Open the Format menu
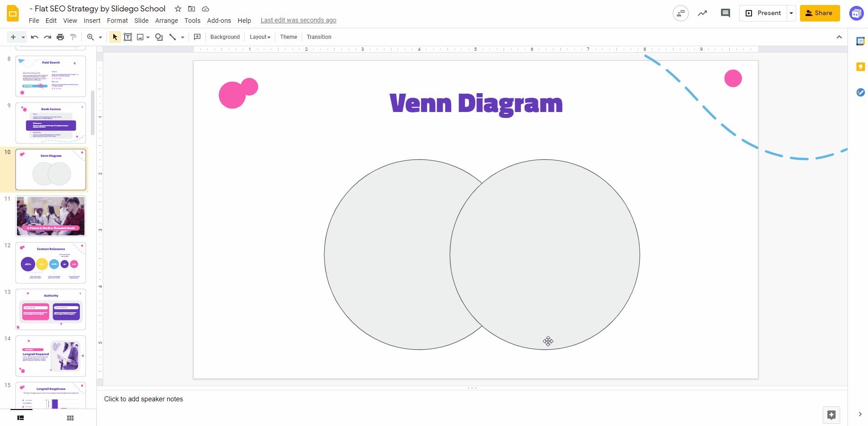The image size is (868, 426). (117, 21)
